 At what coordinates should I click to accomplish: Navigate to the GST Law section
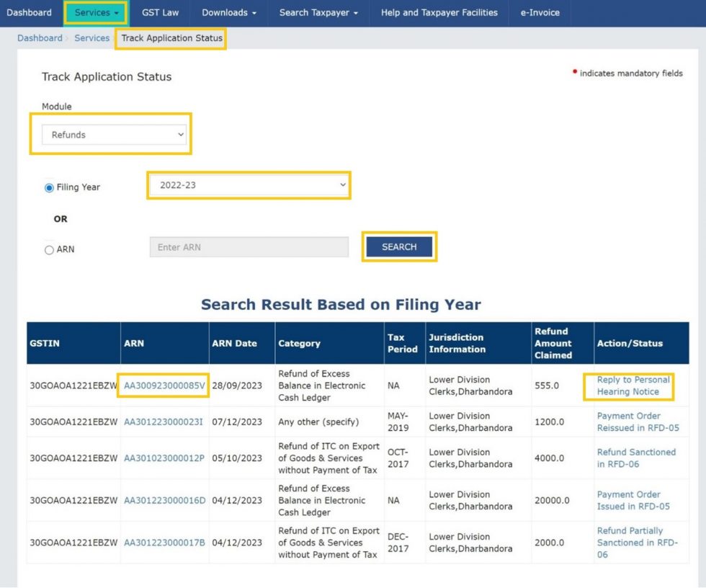coord(160,12)
